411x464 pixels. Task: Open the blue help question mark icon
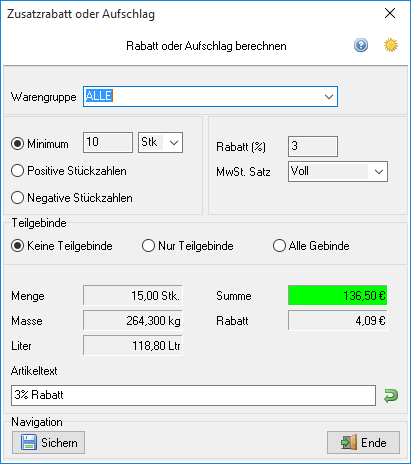click(x=361, y=45)
